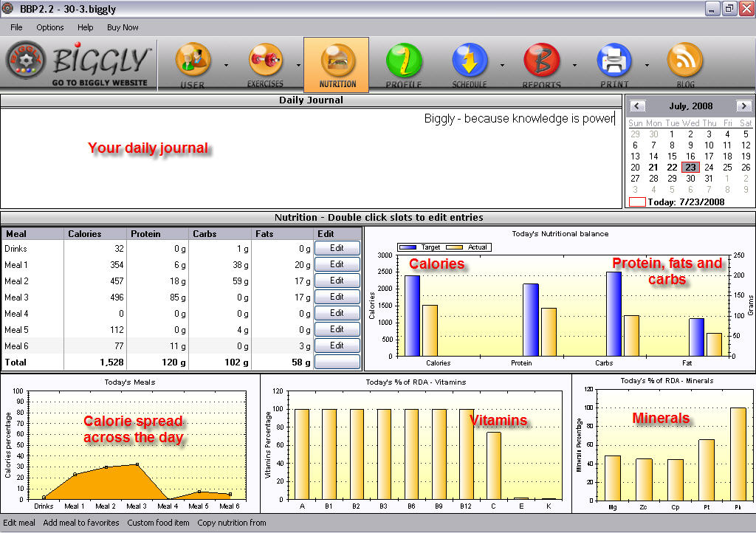
Task: Expand the User dropdown arrow
Action: pos(226,65)
